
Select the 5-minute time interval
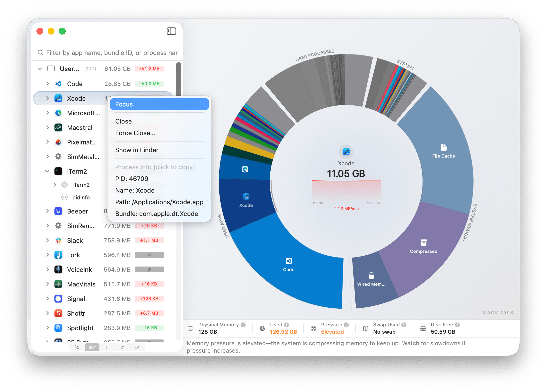(137, 347)
